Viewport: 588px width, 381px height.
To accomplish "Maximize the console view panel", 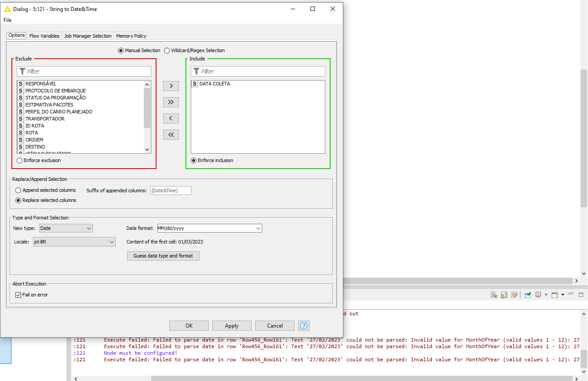I will pos(581,295).
